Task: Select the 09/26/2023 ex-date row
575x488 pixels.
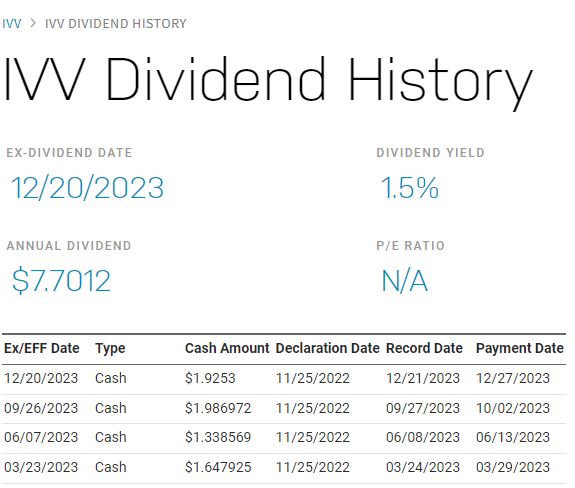Action: pos(284,408)
